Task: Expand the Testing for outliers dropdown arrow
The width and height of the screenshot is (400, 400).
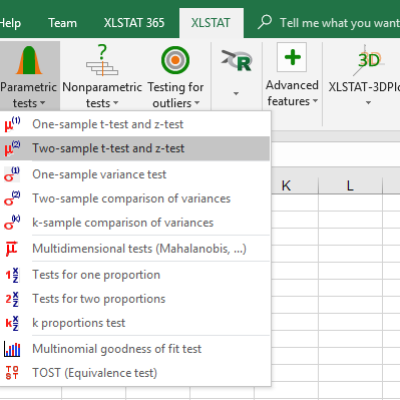Action: [197, 103]
